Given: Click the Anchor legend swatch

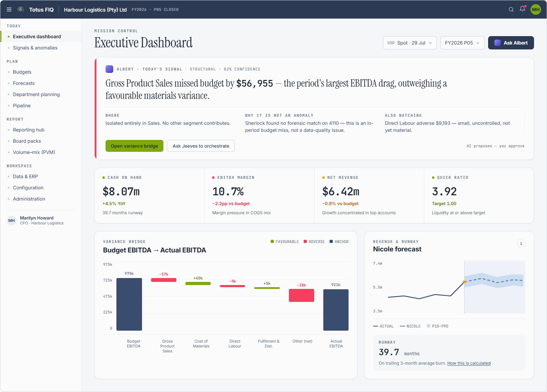Looking at the screenshot, I should (x=331, y=242).
